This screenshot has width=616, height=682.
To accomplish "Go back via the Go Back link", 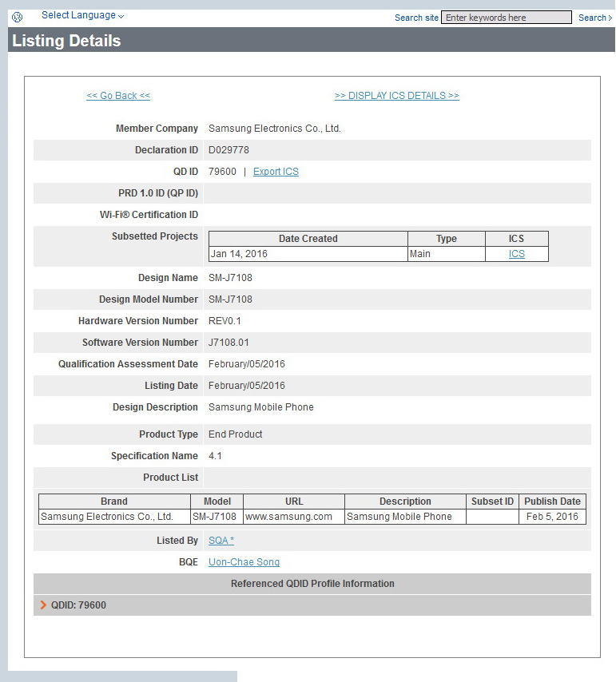I will (118, 96).
